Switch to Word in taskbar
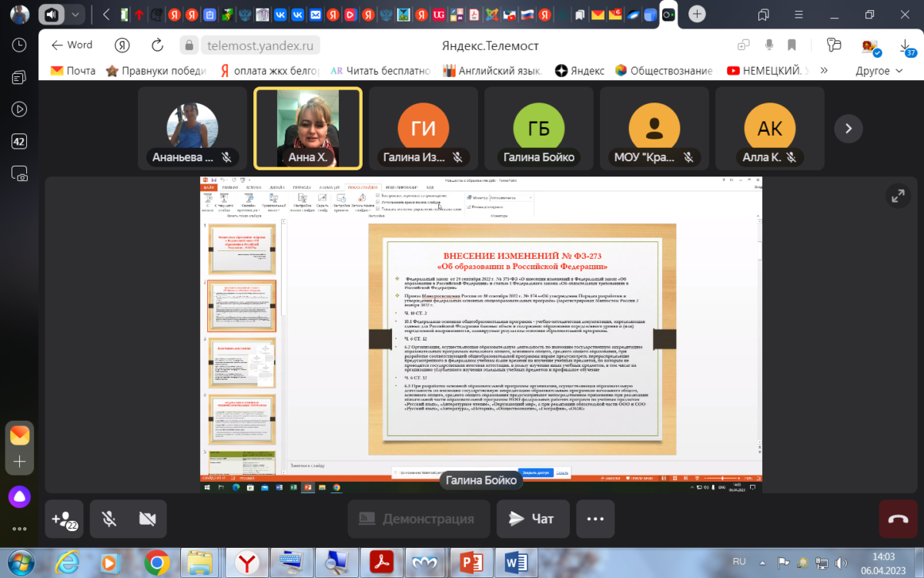Viewport: 924px width, 578px height. coord(515,562)
